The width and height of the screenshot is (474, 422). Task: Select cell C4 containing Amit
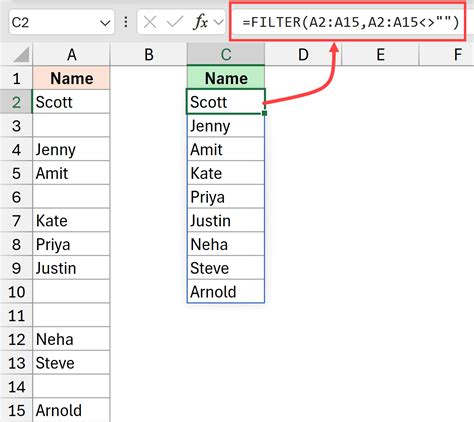[226, 149]
